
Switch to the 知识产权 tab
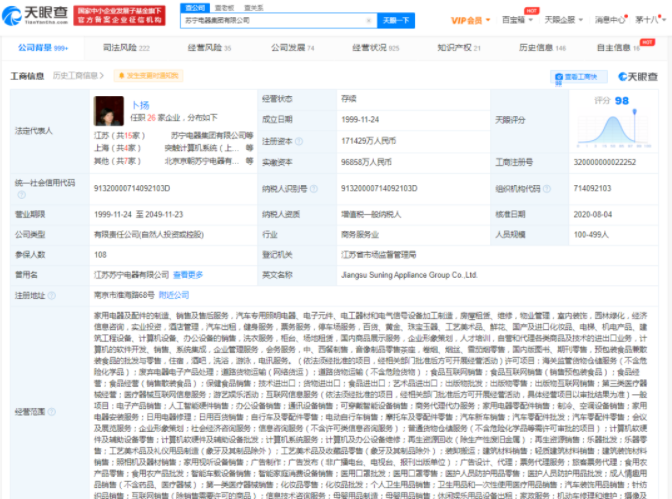459,48
